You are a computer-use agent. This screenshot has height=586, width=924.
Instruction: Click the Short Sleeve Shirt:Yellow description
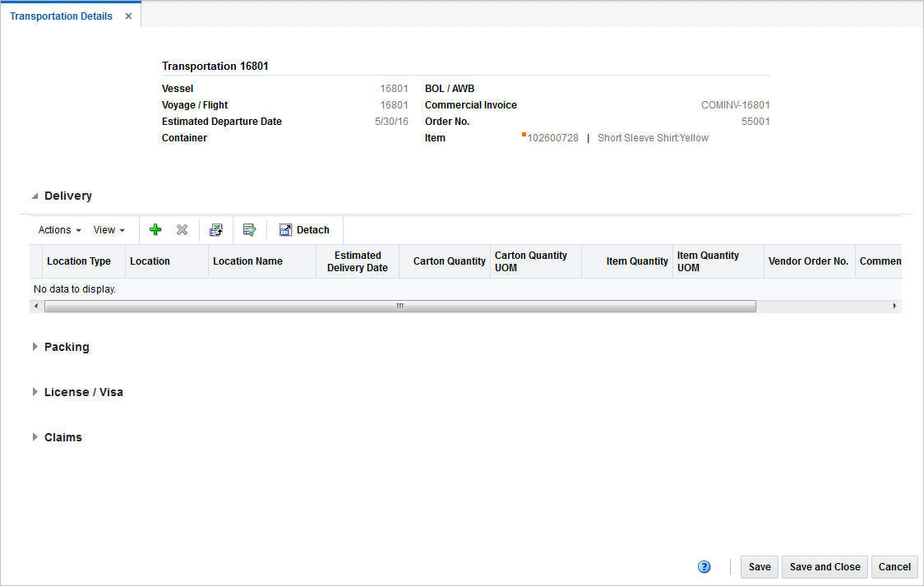point(653,138)
